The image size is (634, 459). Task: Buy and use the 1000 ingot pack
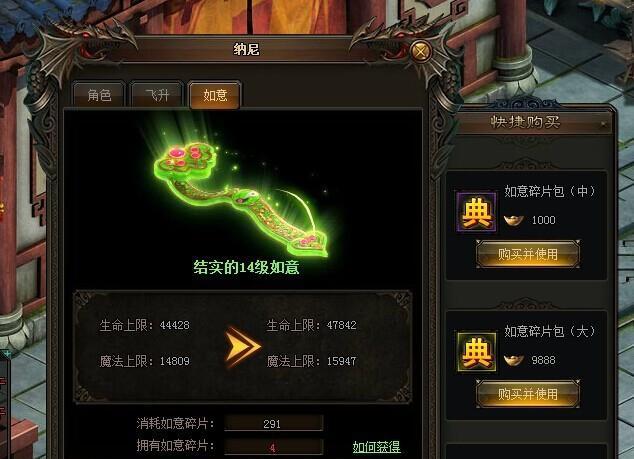pyautogui.click(x=528, y=254)
